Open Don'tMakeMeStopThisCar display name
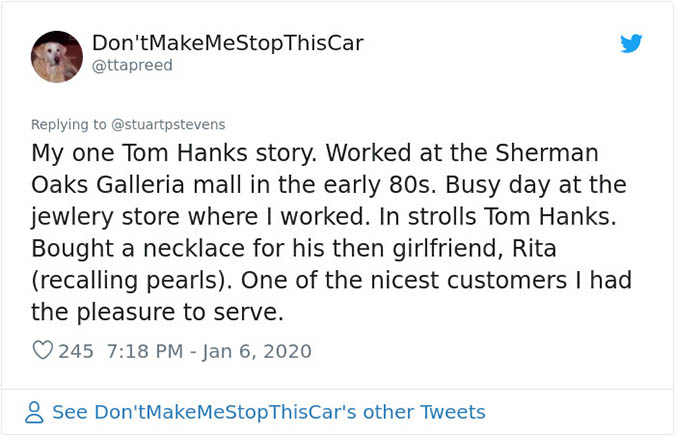Screen dimensions: 675x436 (x=227, y=43)
